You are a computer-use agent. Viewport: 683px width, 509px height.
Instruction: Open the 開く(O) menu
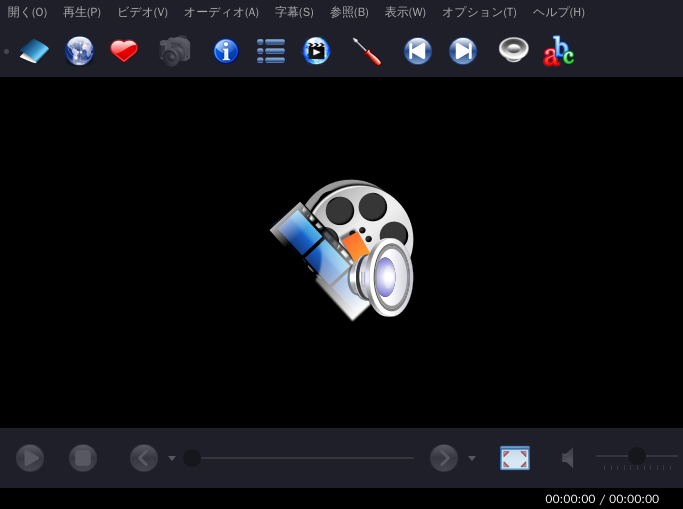tap(27, 12)
